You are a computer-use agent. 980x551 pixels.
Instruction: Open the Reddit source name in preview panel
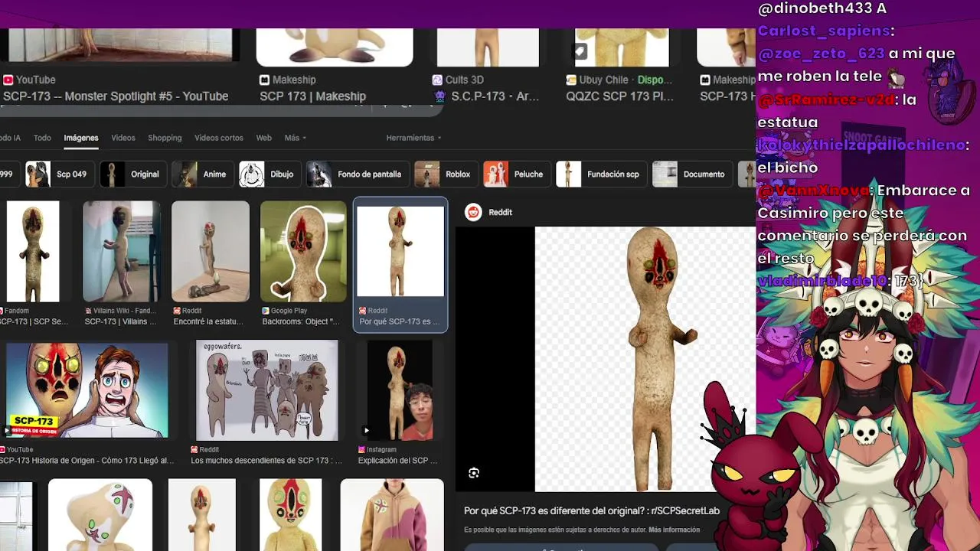tap(500, 212)
